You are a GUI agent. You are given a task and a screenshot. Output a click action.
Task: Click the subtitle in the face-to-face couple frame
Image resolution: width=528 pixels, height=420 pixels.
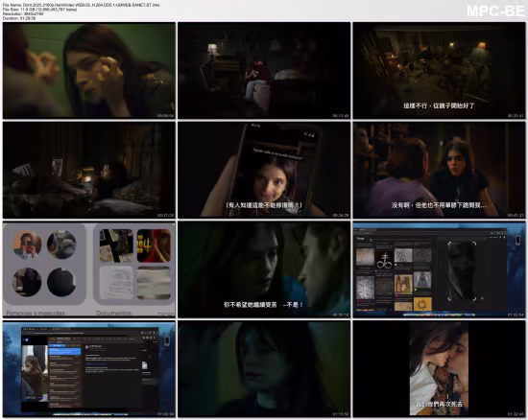point(263,305)
